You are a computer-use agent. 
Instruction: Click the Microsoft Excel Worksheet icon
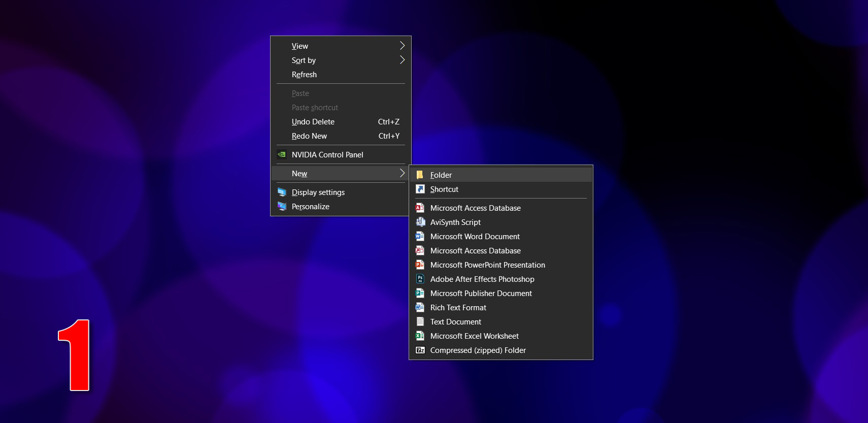pos(420,336)
